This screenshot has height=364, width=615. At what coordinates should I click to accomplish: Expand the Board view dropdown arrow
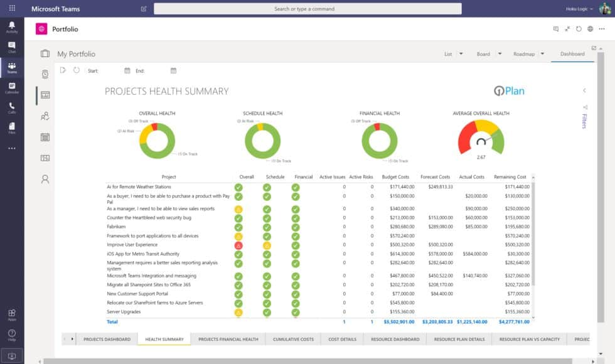tap(500, 54)
